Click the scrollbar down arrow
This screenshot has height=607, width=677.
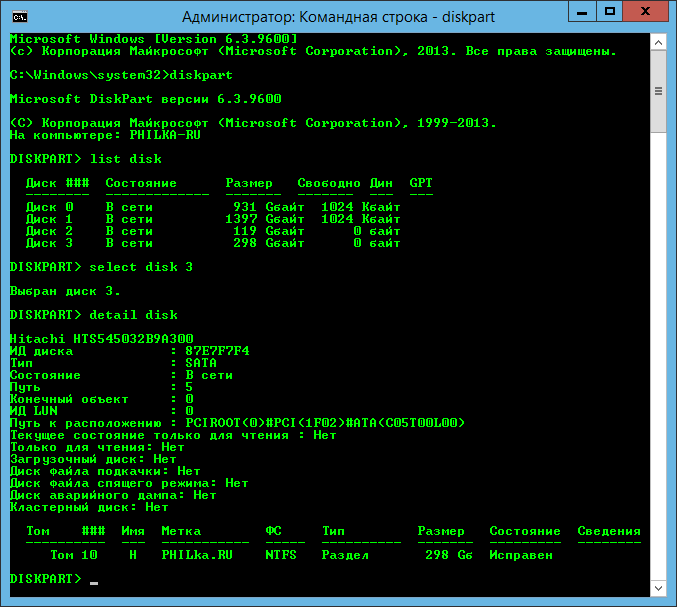click(658, 588)
